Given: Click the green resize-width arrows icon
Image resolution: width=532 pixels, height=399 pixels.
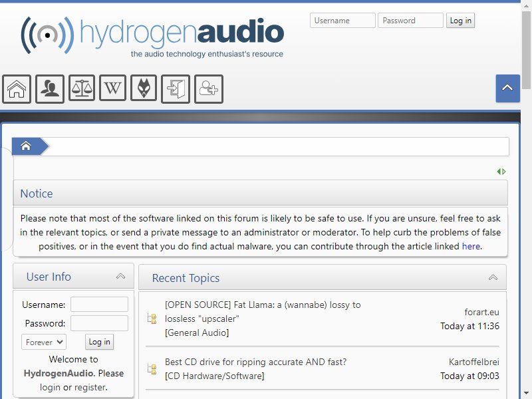Looking at the screenshot, I should pyautogui.click(x=501, y=172).
